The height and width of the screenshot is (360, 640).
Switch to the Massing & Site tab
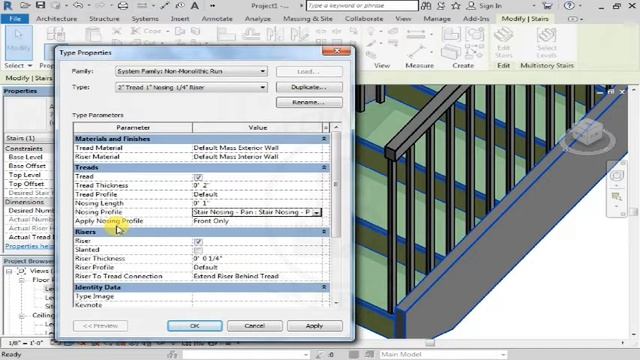coord(308,19)
